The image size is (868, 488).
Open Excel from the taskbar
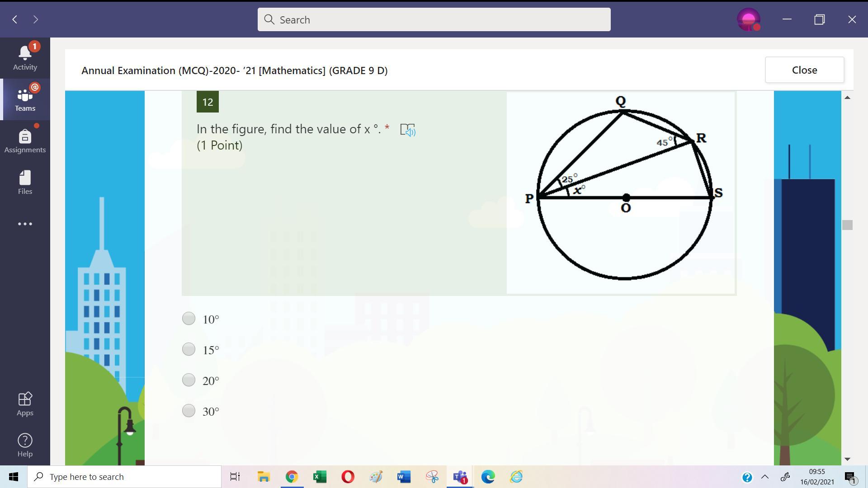(320, 477)
